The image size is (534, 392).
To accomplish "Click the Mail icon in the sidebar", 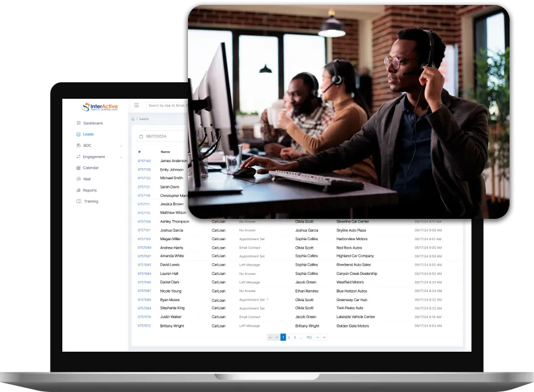I will [79, 179].
